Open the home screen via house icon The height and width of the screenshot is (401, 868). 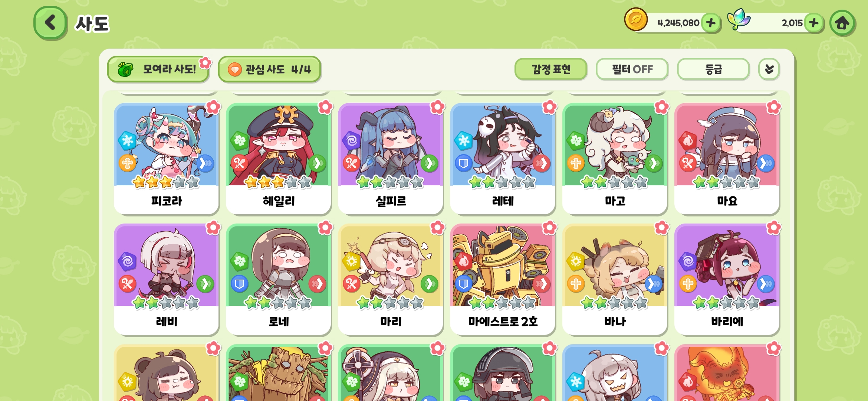[842, 23]
